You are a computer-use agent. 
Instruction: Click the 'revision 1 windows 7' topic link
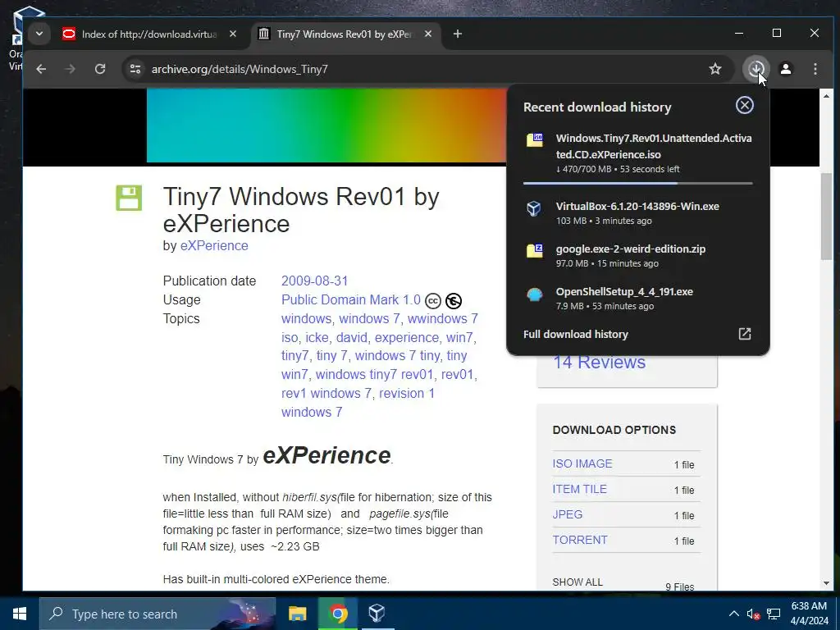tap(358, 402)
